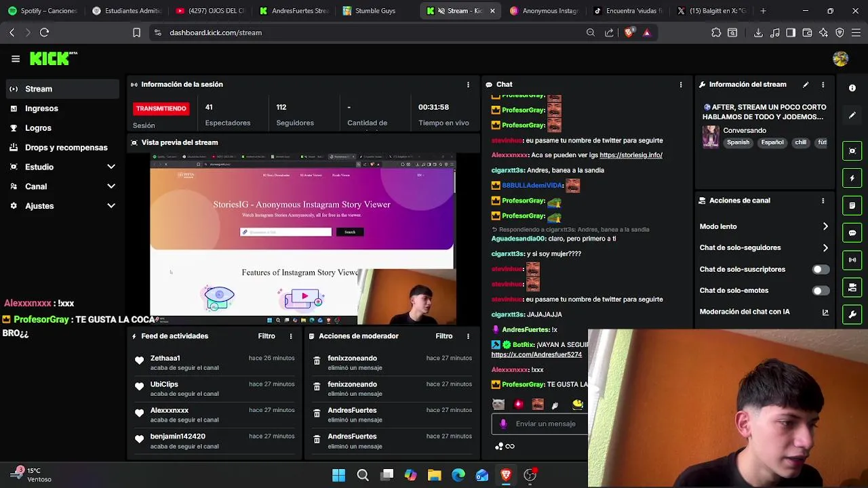Click the infinity icon below chat input
Image resolution: width=868 pixels, height=488 pixels.
click(x=510, y=446)
